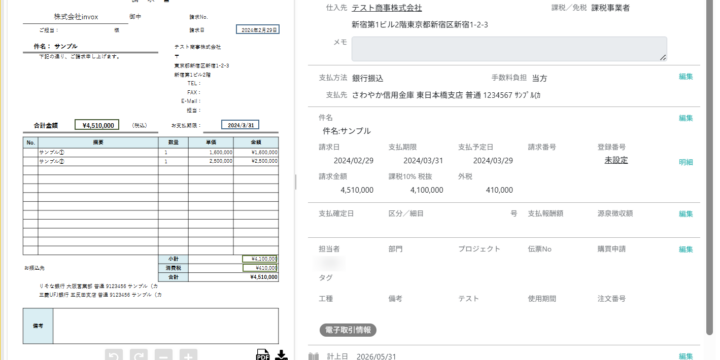Click the 2024/3/31 due date box in the preview
Image resolution: width=720 pixels, height=360 pixels.
240,125
